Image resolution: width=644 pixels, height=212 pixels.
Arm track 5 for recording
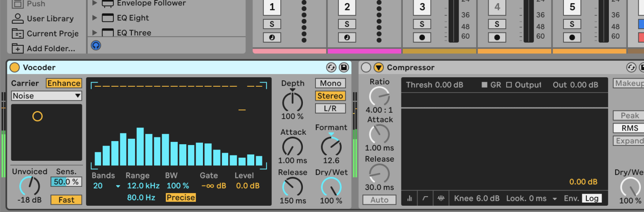[x=572, y=37]
